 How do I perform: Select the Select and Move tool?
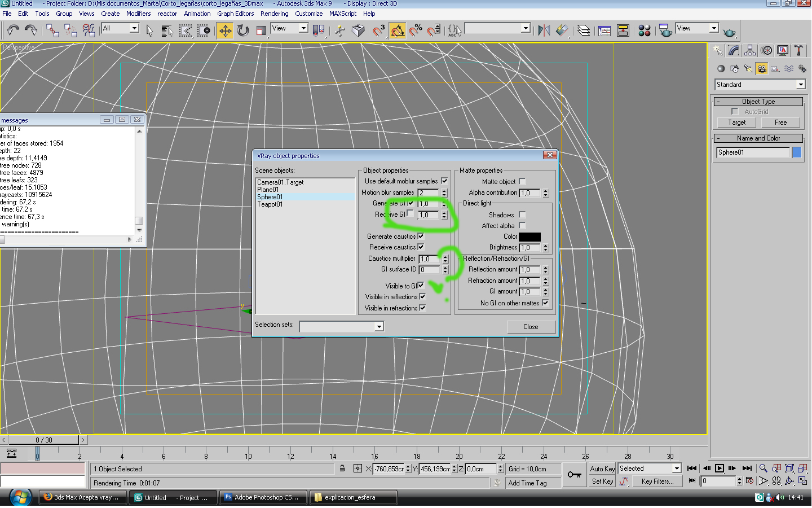tap(225, 30)
